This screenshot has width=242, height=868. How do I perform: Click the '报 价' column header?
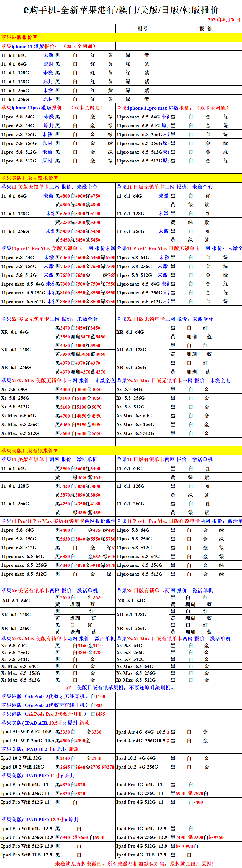point(205,29)
